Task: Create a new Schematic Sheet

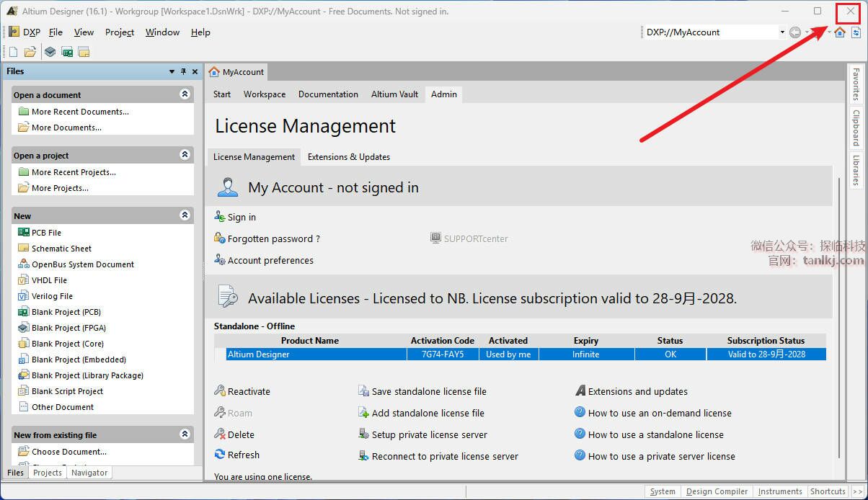Action: tap(61, 249)
